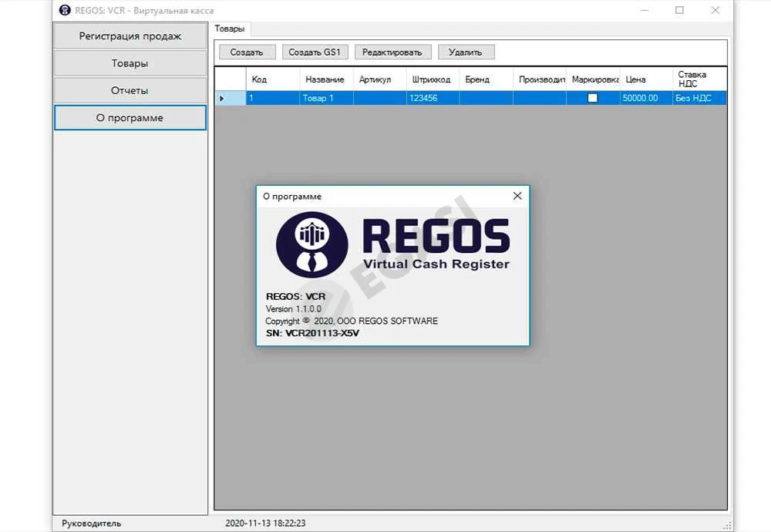
Task: Close the REGOS VCR main window
Action: [x=715, y=10]
